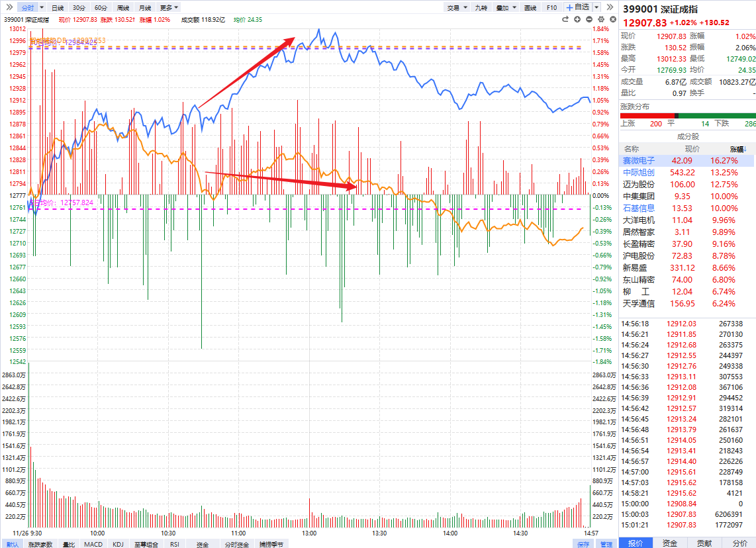Open 叠加 overlay dropdown

pos(506,8)
